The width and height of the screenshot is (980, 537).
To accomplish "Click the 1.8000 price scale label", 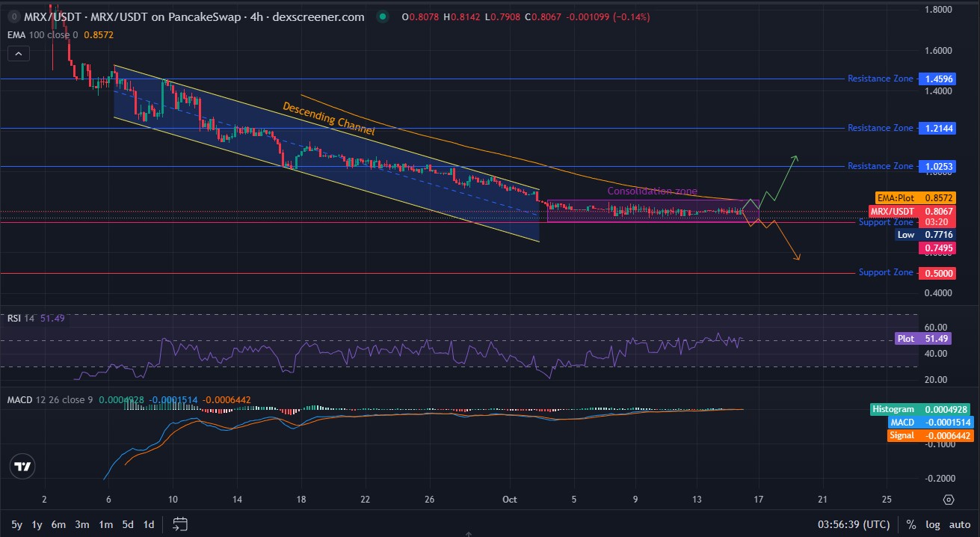I will [938, 10].
